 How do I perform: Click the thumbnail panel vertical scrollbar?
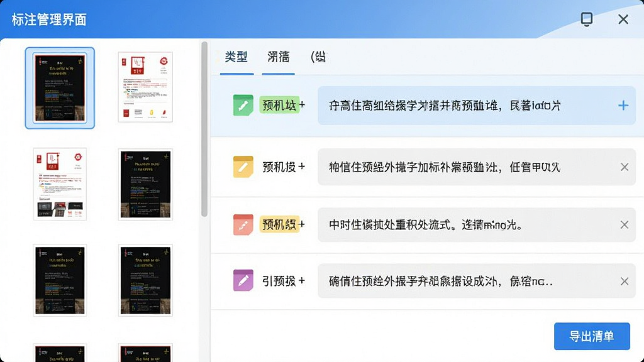coord(204,129)
